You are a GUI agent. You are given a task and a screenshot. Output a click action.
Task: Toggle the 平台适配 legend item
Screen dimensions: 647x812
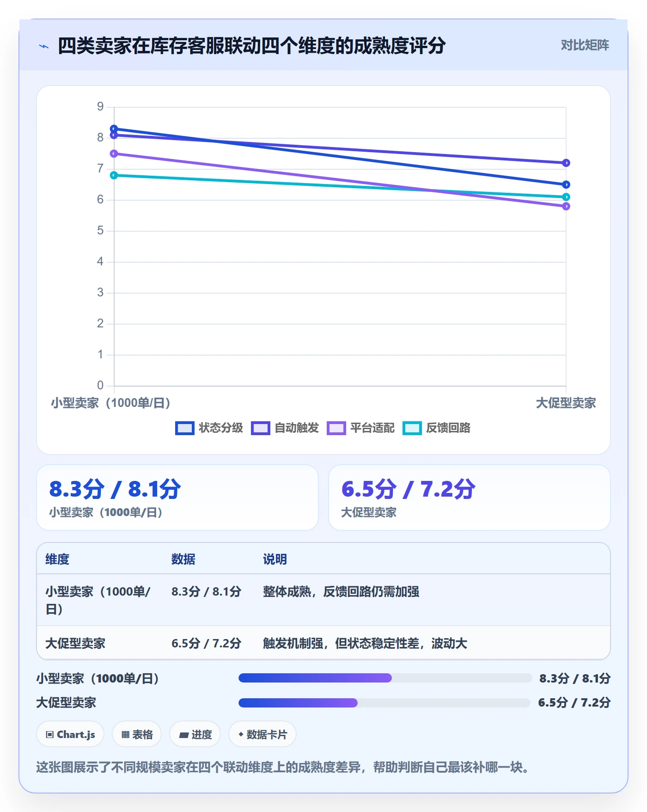pos(361,428)
